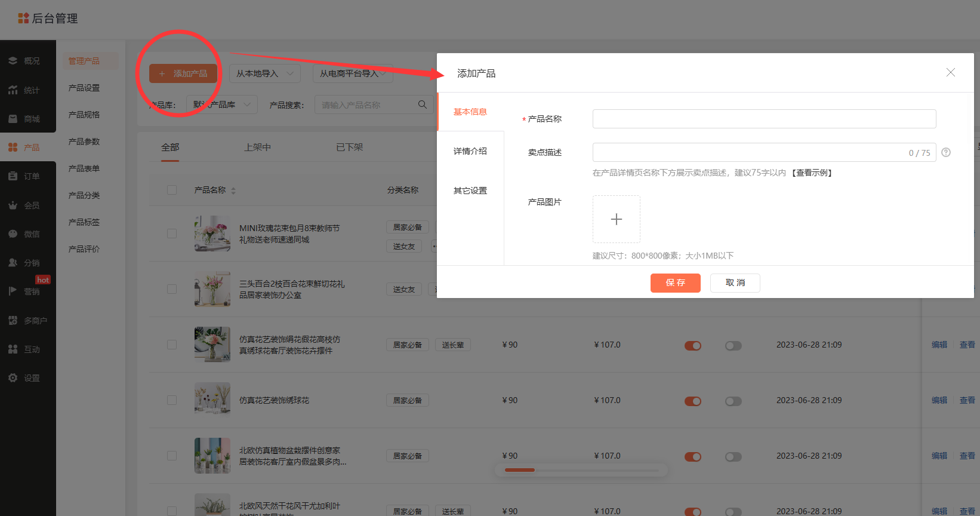Click the 设置 gear icon in sidebar
980x516 pixels.
[13, 378]
